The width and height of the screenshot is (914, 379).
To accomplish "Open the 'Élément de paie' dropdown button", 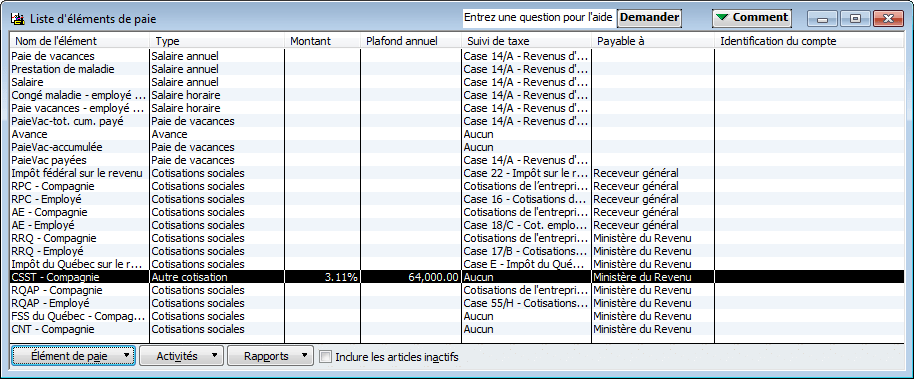I will coord(73,356).
